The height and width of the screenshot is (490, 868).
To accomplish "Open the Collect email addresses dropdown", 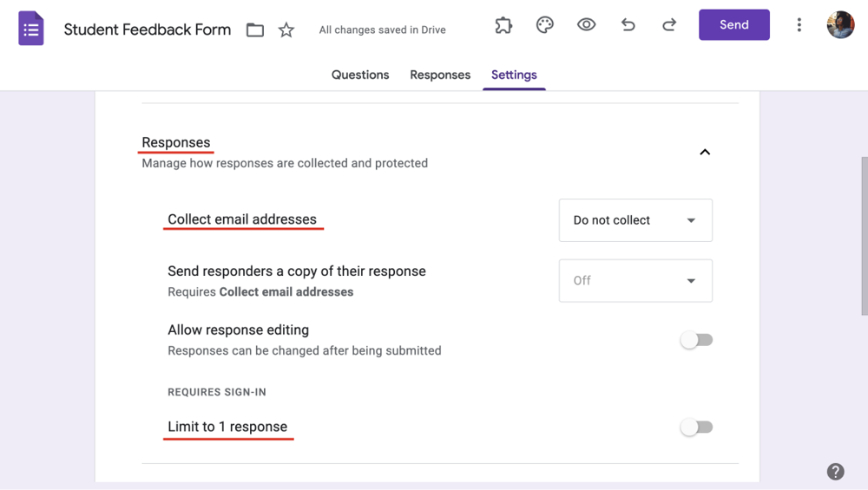I will coord(635,220).
